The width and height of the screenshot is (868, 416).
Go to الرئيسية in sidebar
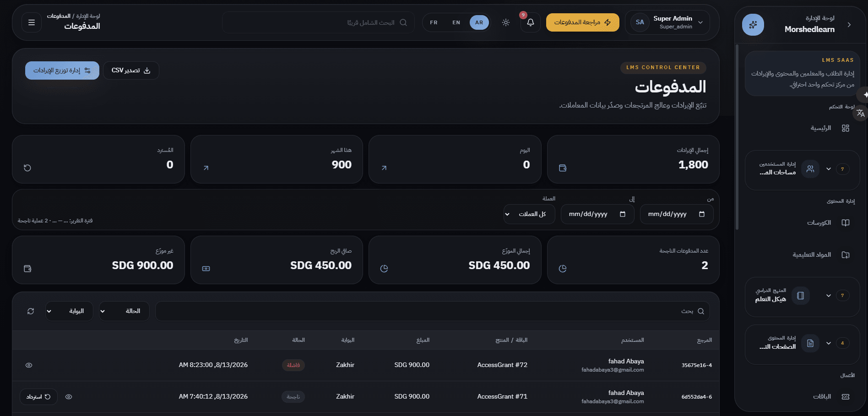pos(820,128)
